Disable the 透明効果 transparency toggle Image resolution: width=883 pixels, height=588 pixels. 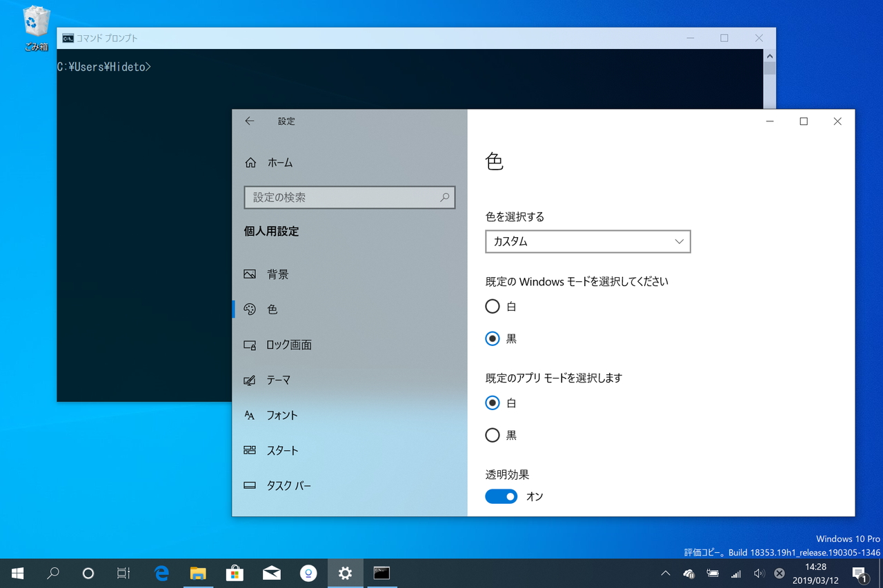(501, 496)
